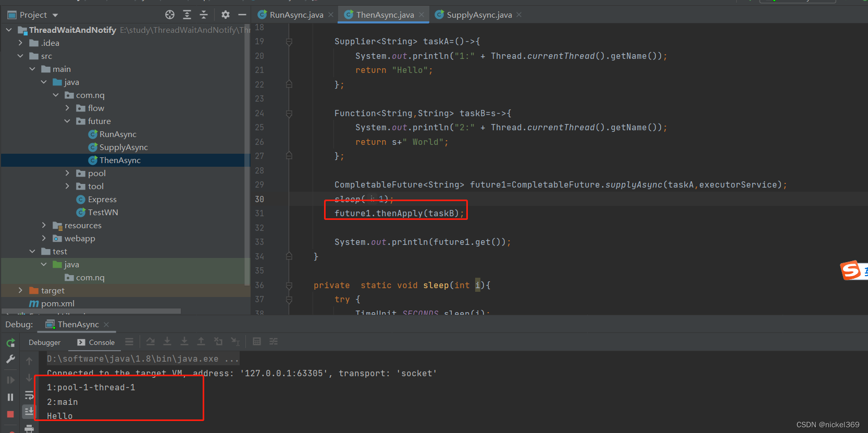Collapse all nodes in Project panel

click(204, 15)
